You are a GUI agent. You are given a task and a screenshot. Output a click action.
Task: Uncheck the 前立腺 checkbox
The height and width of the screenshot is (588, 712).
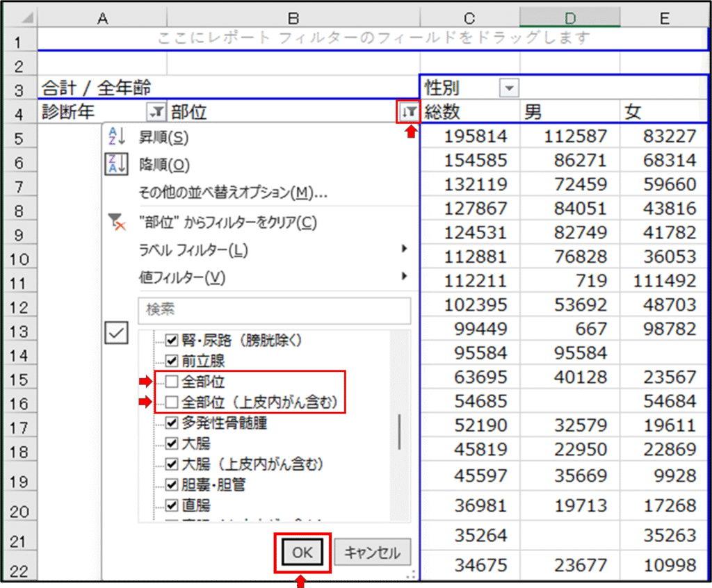pyautogui.click(x=172, y=361)
